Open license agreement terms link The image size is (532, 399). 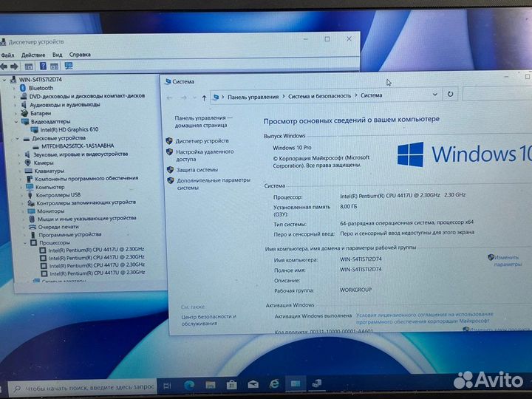click(x=424, y=318)
